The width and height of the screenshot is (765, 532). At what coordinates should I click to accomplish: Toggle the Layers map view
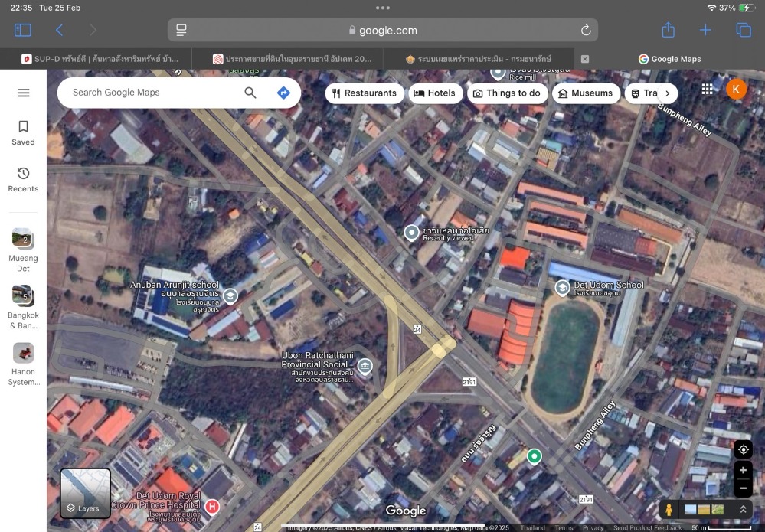[x=86, y=494]
